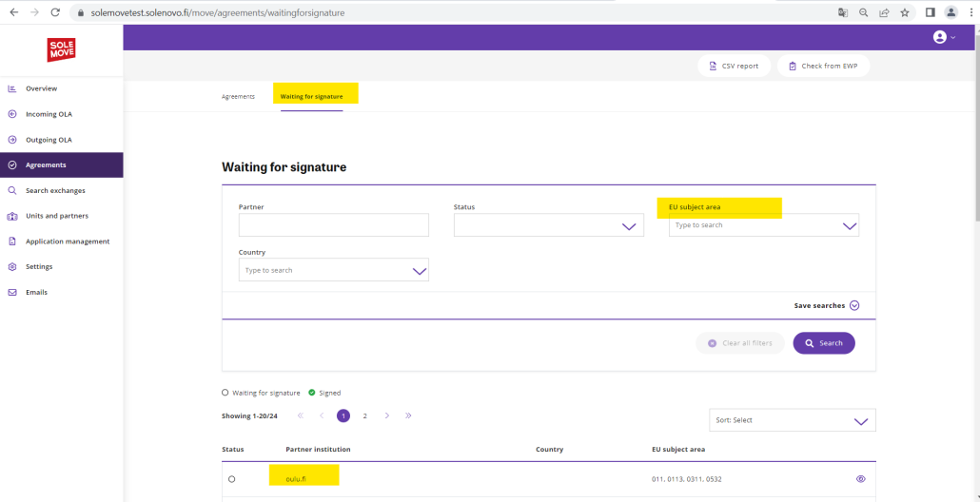
Task: Select status circle of oulu.fi row
Action: 232,479
